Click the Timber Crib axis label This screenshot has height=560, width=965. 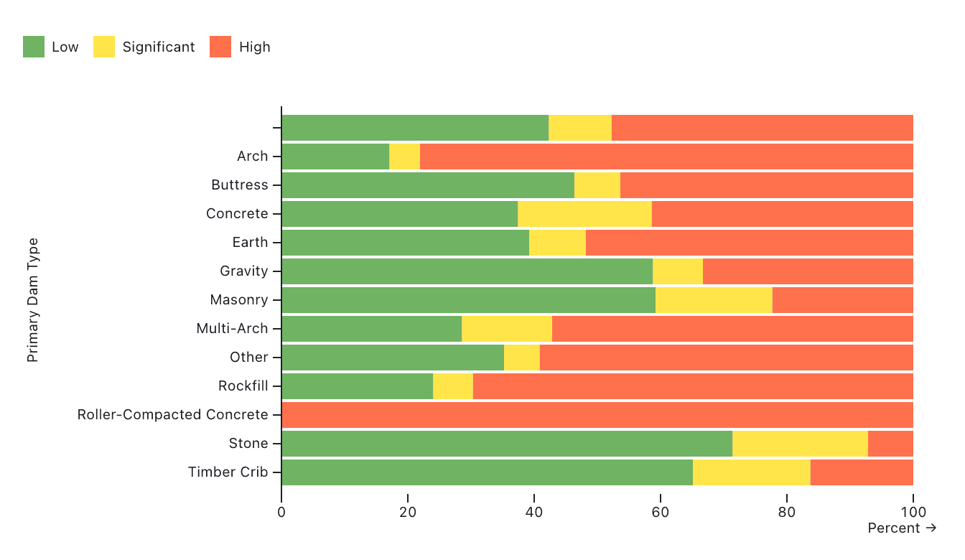pyautogui.click(x=228, y=472)
